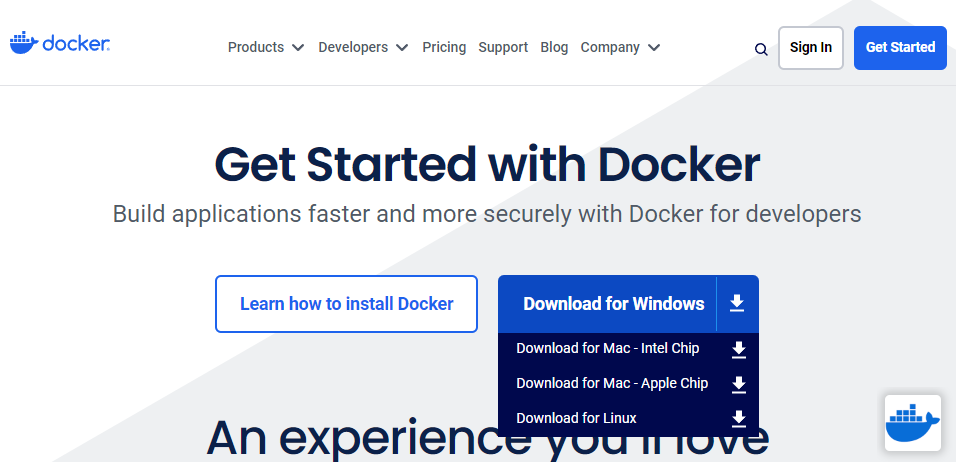The image size is (956, 462).
Task: Go to the Pricing page
Action: click(x=444, y=48)
